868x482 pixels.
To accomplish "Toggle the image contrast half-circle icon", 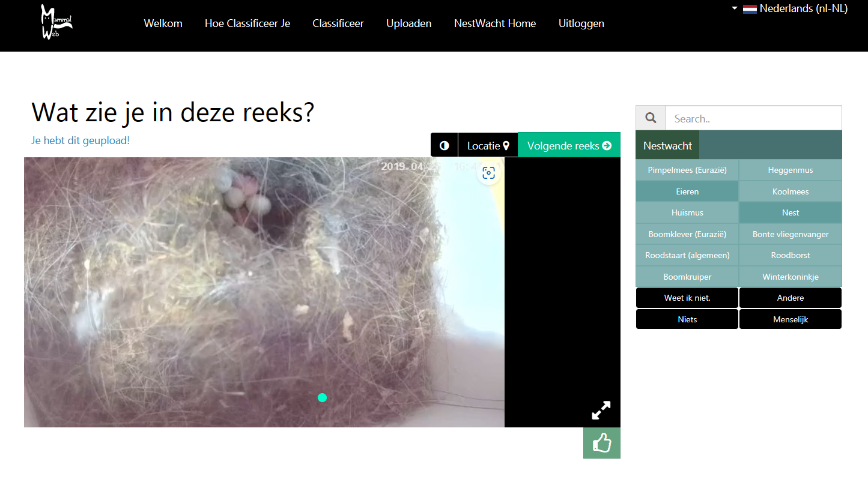I will (x=445, y=145).
